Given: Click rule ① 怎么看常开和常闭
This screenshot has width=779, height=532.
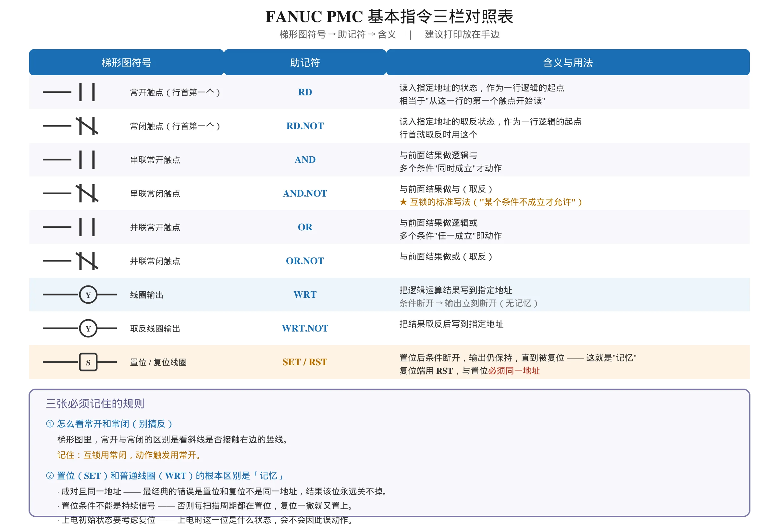Looking at the screenshot, I should (x=109, y=424).
